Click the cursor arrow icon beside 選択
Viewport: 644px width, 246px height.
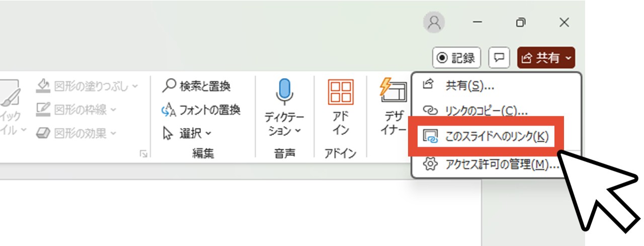click(168, 133)
